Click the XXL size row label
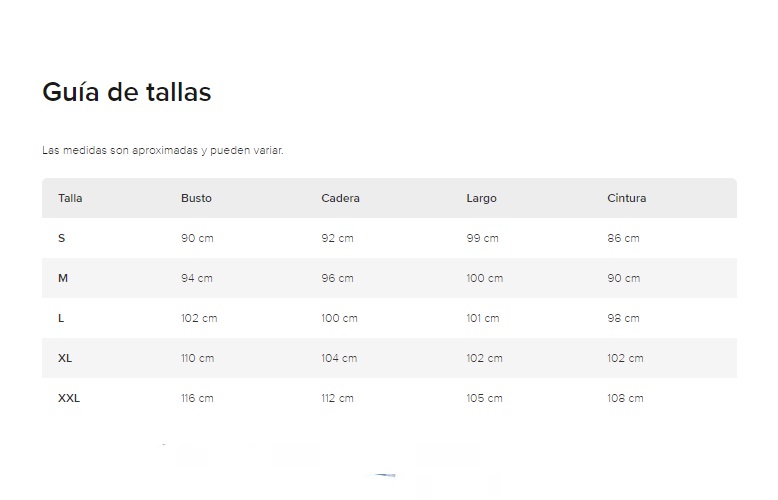Viewport: 778px width, 500px height. point(69,398)
